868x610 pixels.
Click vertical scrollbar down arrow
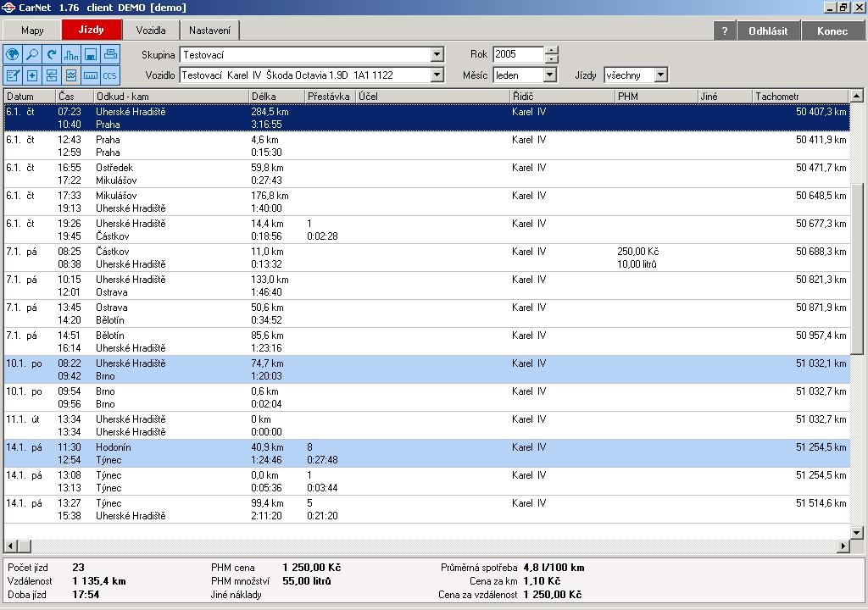[x=856, y=533]
